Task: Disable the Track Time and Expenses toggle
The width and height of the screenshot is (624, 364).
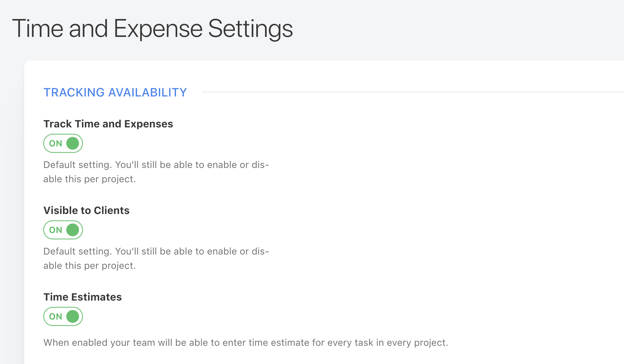Action: [63, 143]
